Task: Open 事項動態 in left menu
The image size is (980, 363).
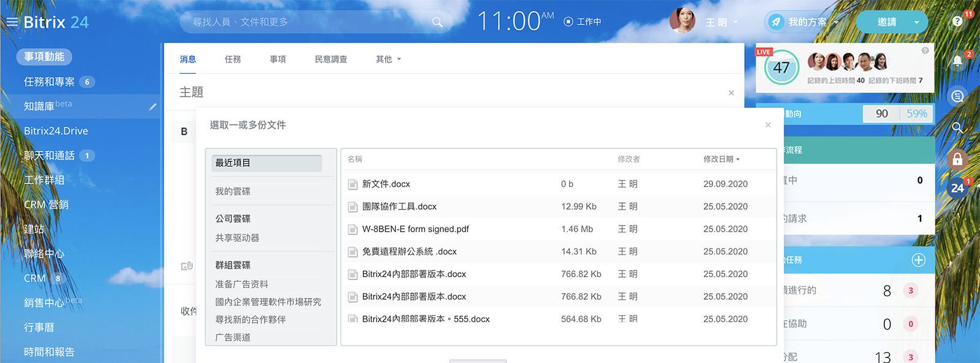Action: point(44,56)
